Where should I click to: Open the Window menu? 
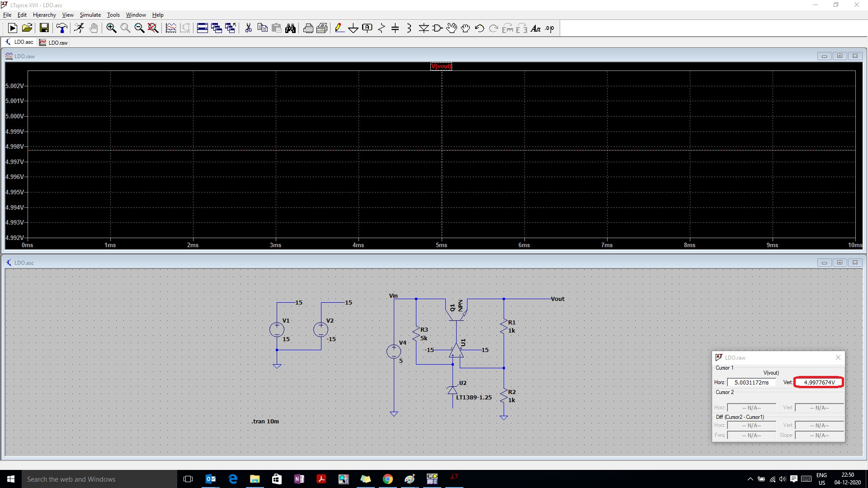click(136, 15)
